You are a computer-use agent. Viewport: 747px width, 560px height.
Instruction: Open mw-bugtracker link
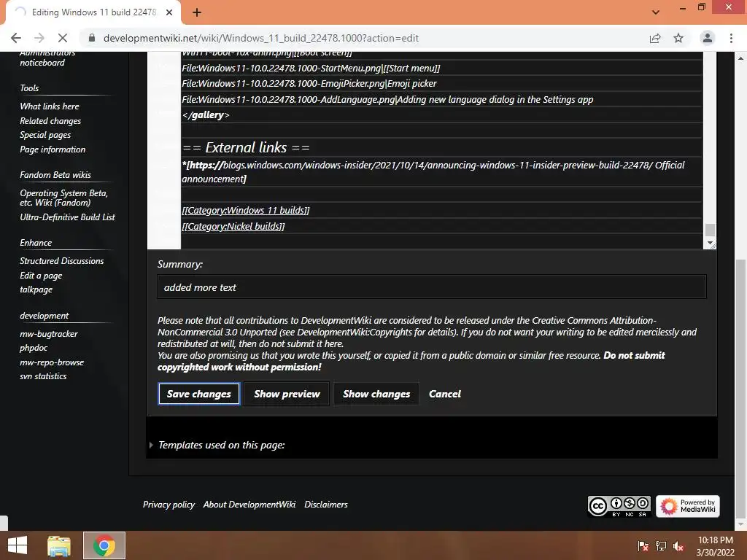pos(49,334)
